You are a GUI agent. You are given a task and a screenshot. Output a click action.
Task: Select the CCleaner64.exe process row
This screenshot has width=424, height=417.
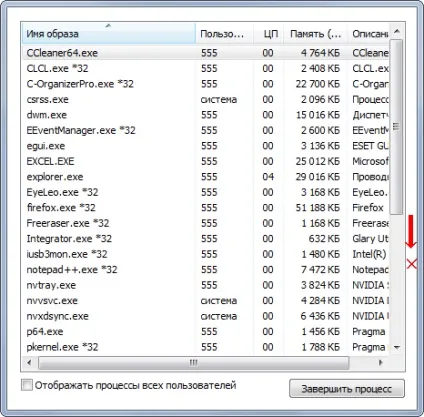pos(206,53)
